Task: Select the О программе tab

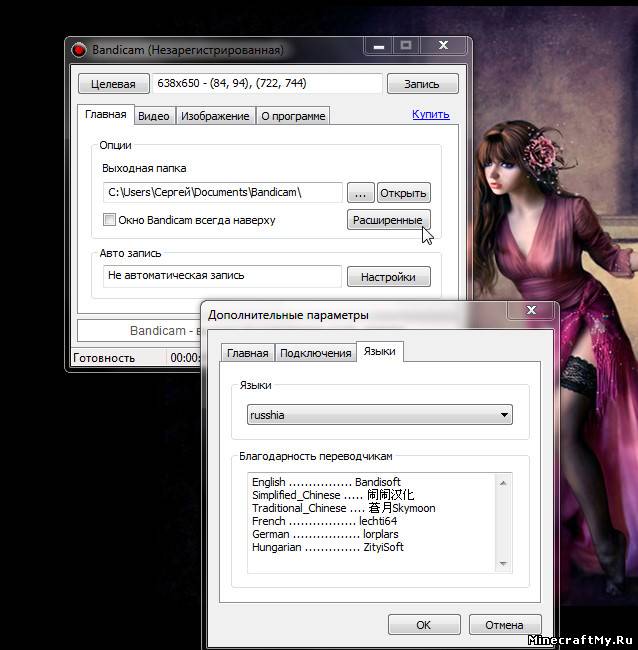Action: [x=293, y=116]
